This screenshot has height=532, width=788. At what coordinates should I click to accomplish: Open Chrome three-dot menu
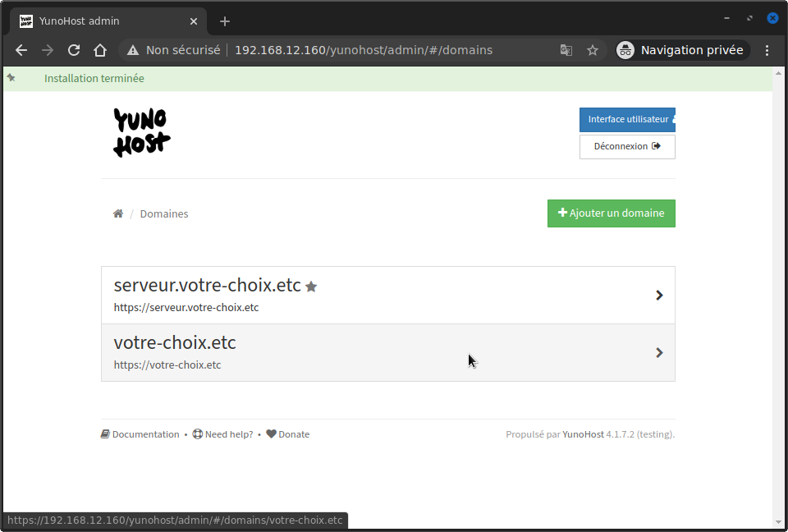point(767,50)
